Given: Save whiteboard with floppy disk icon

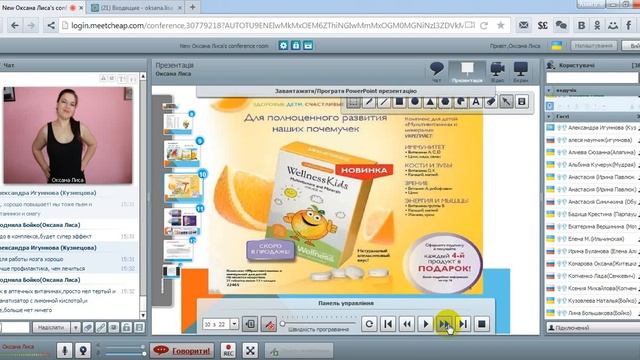Looking at the screenshot, I should [x=522, y=102].
